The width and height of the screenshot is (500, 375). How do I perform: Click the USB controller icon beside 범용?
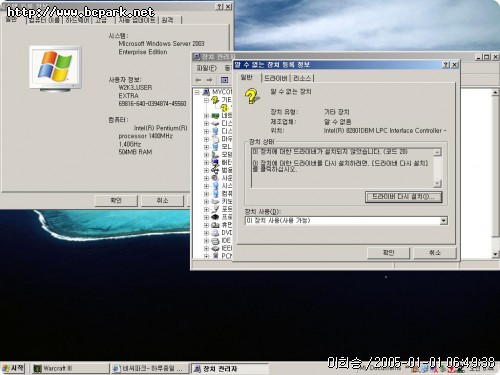215,170
